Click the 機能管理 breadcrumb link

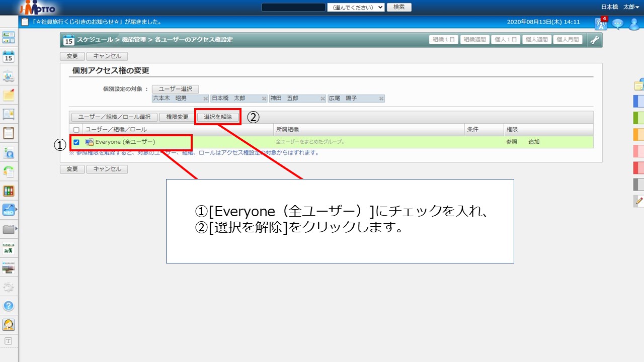tap(133, 40)
